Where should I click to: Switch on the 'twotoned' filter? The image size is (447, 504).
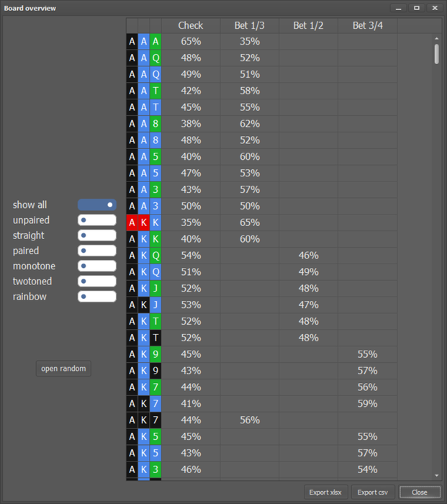click(96, 282)
